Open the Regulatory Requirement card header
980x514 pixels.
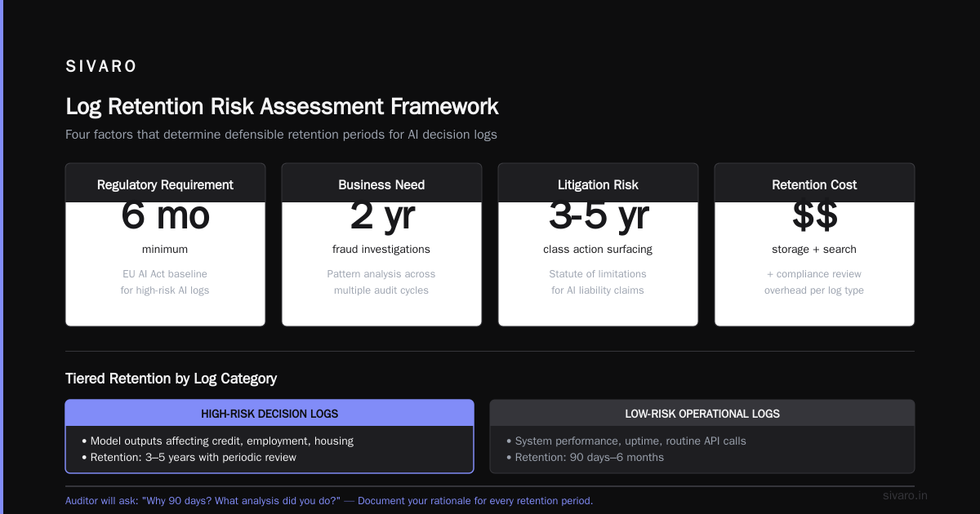click(165, 184)
